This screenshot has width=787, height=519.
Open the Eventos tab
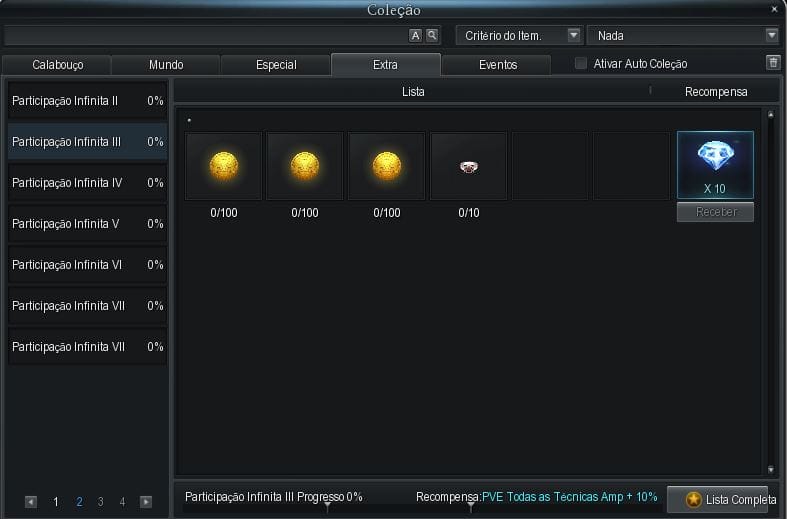point(497,65)
